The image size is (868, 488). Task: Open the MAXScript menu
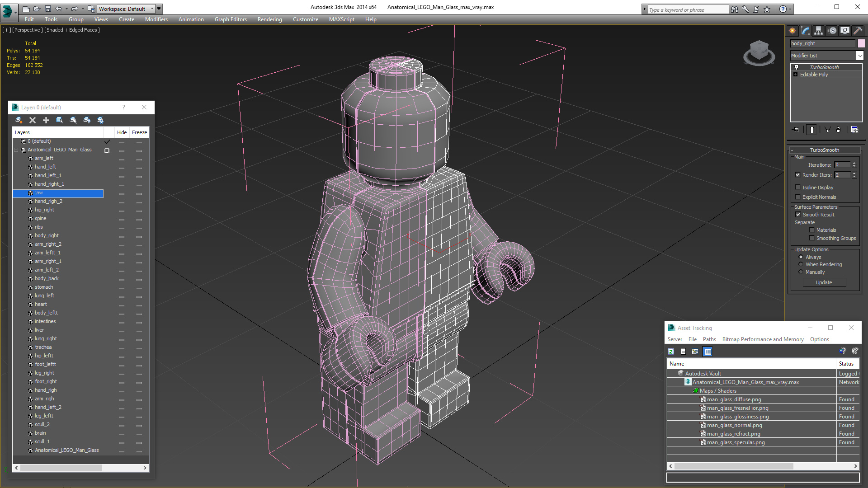pyautogui.click(x=341, y=19)
